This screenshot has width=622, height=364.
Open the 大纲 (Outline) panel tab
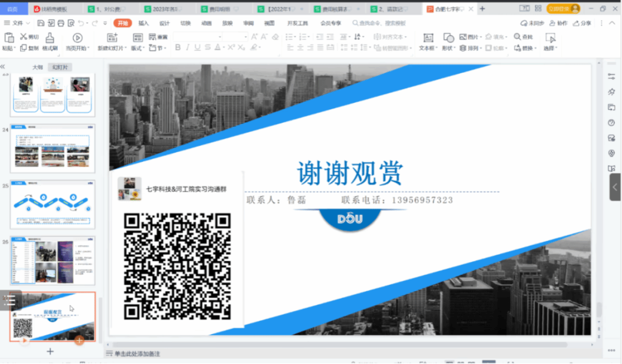click(37, 67)
